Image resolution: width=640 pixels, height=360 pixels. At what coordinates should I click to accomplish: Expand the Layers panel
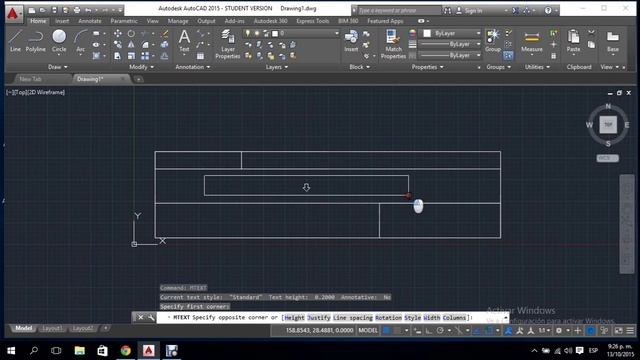click(x=276, y=67)
